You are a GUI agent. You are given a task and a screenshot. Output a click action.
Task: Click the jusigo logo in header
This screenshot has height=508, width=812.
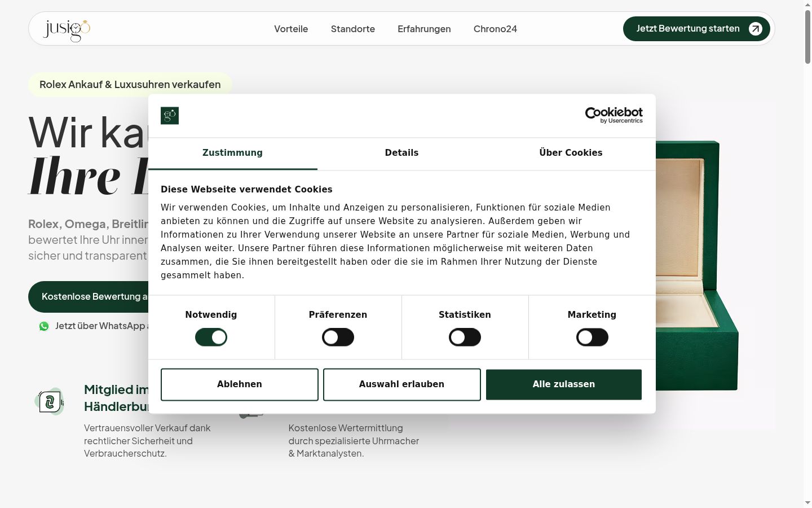[67, 30]
